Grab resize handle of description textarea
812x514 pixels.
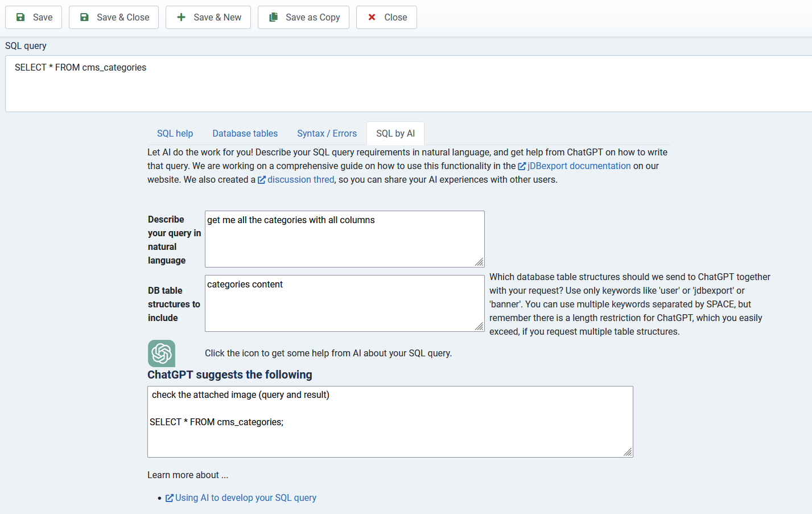tap(480, 262)
